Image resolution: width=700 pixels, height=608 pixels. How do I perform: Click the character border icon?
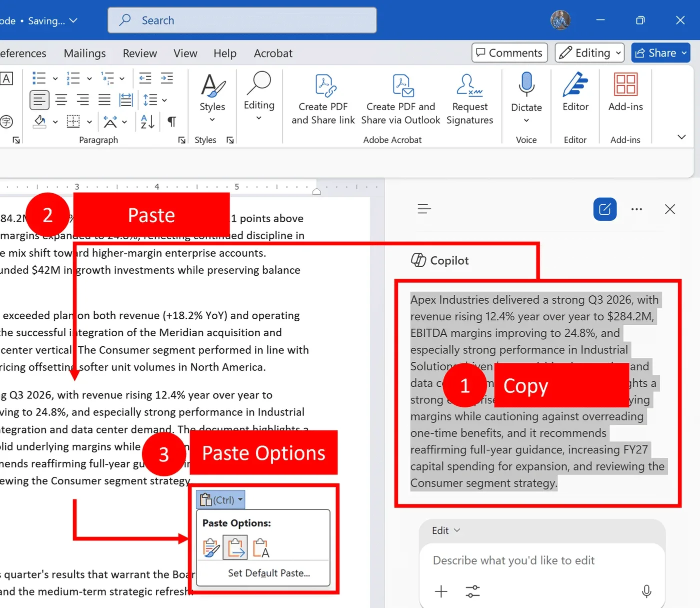6,79
